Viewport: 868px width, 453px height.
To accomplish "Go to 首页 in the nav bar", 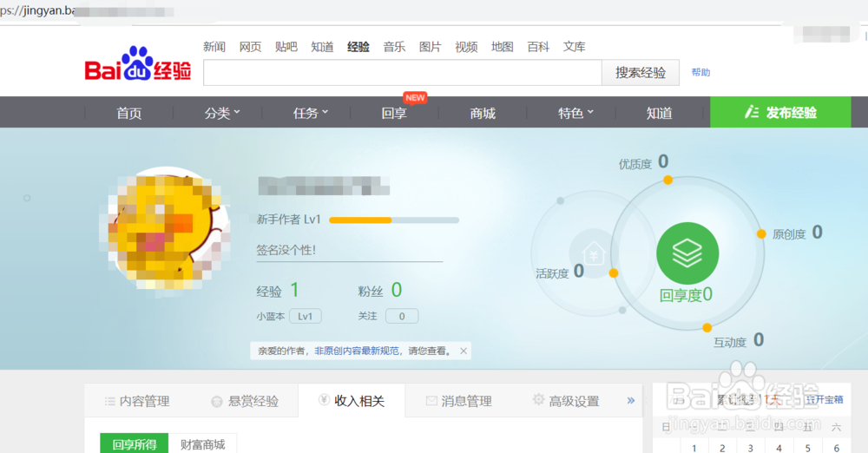I will coord(129,113).
